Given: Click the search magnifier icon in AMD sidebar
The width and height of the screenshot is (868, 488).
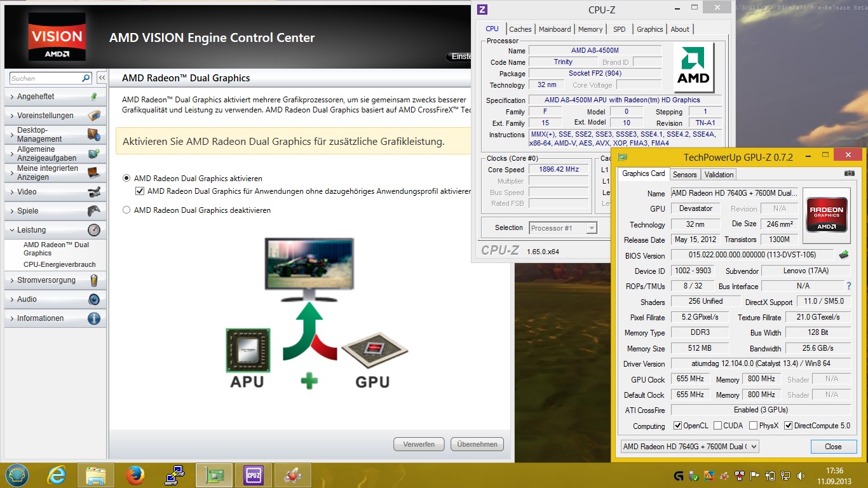Looking at the screenshot, I should [86, 78].
